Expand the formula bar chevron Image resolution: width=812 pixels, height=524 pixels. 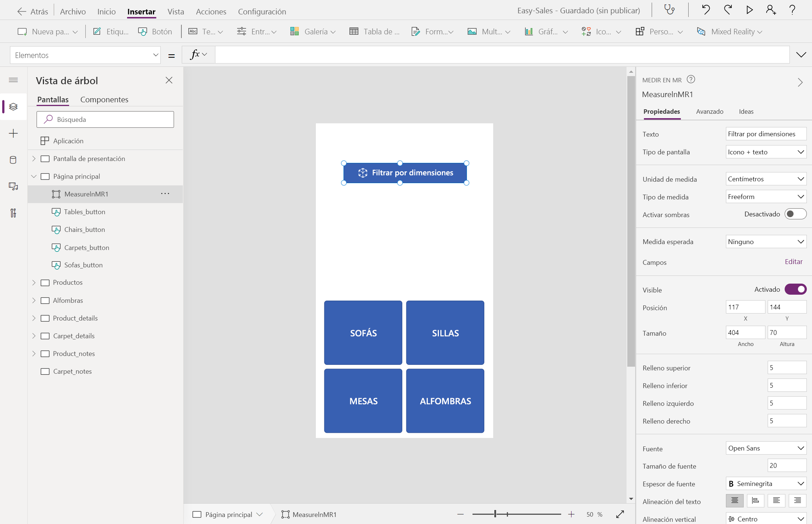click(x=801, y=55)
